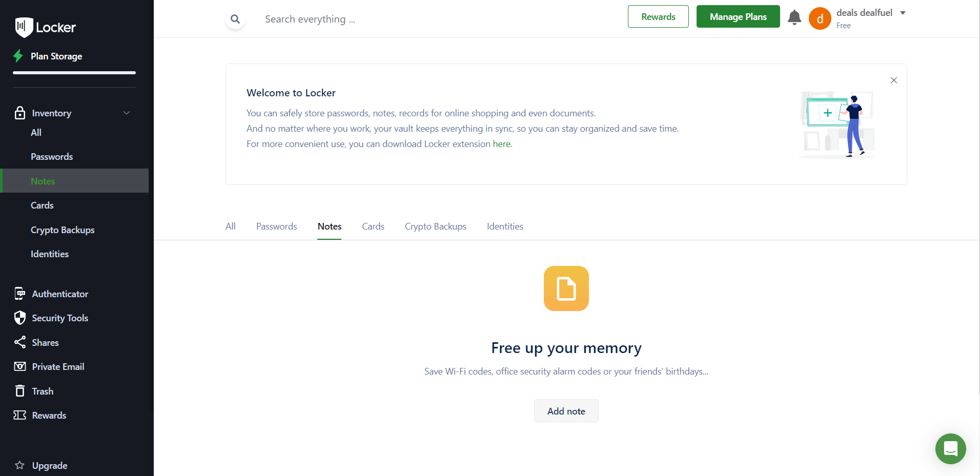
Task: Open Security Tools menu label
Action: [x=60, y=318]
